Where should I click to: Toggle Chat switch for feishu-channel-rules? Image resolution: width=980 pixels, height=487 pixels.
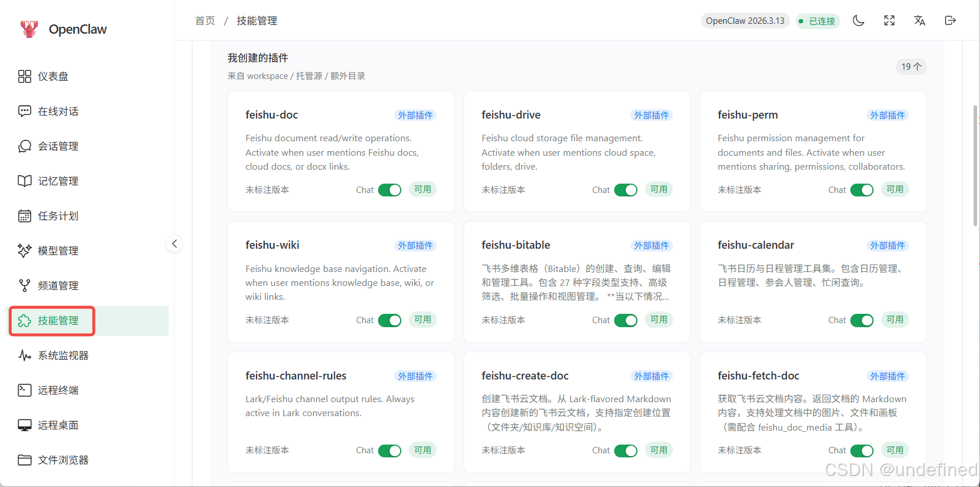click(x=390, y=450)
